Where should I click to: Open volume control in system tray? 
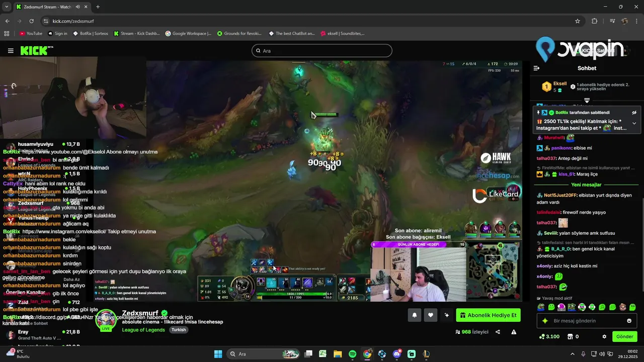(x=603, y=354)
